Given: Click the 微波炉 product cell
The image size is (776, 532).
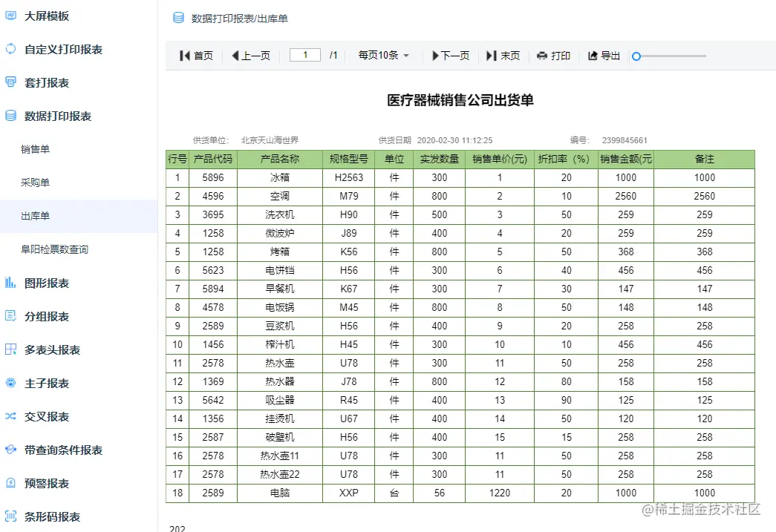Looking at the screenshot, I should (x=280, y=234).
